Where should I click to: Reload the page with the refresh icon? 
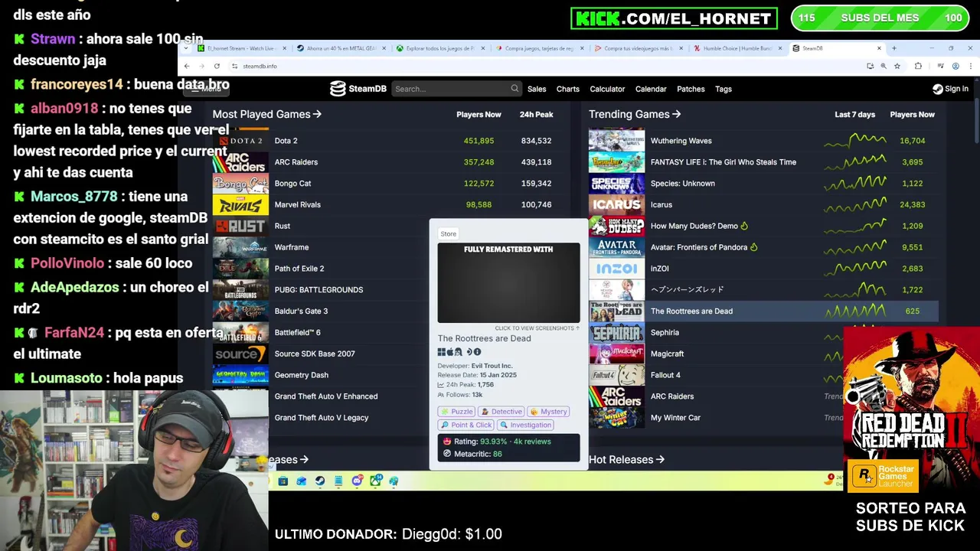tap(217, 66)
